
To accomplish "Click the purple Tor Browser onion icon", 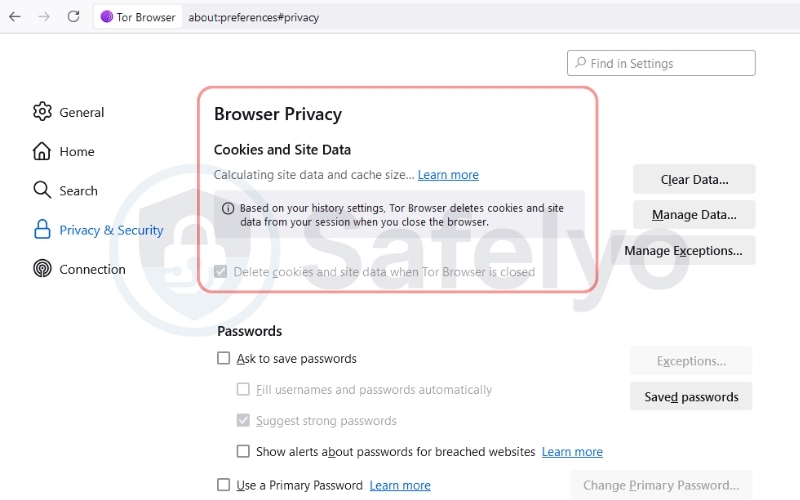I will (x=107, y=17).
